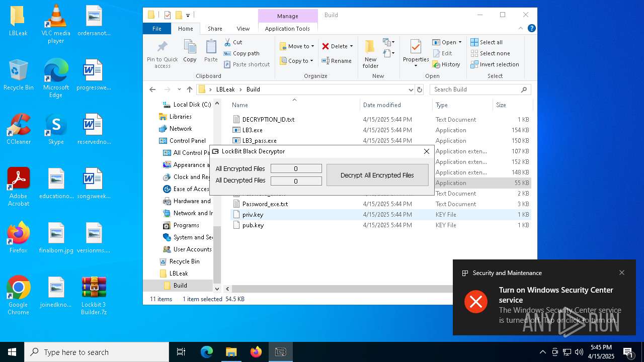Click the Manage contextual tab
The height and width of the screenshot is (362, 644).
[x=288, y=16]
